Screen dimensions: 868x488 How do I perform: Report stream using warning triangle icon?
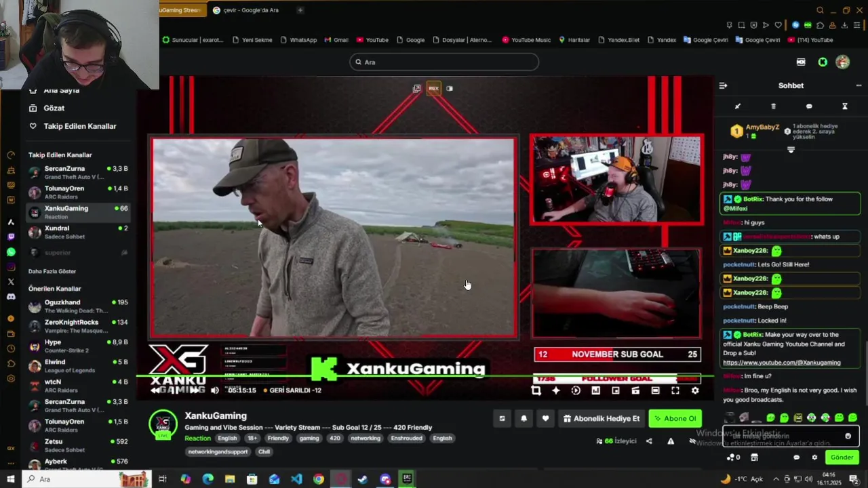671,441
